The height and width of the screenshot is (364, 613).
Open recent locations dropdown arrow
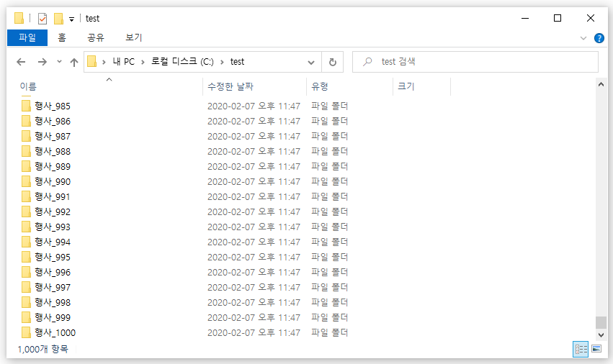(x=59, y=61)
